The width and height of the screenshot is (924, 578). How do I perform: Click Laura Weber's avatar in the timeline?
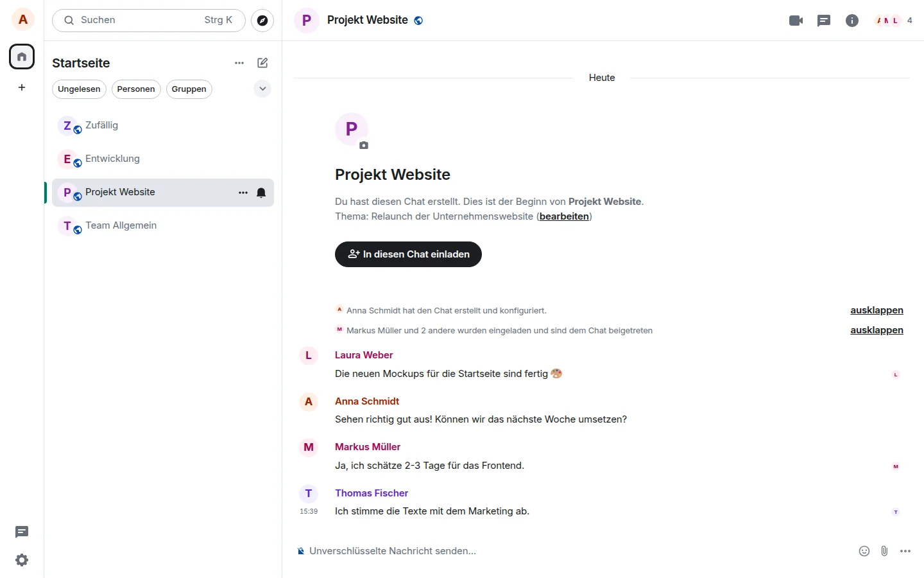tap(309, 355)
